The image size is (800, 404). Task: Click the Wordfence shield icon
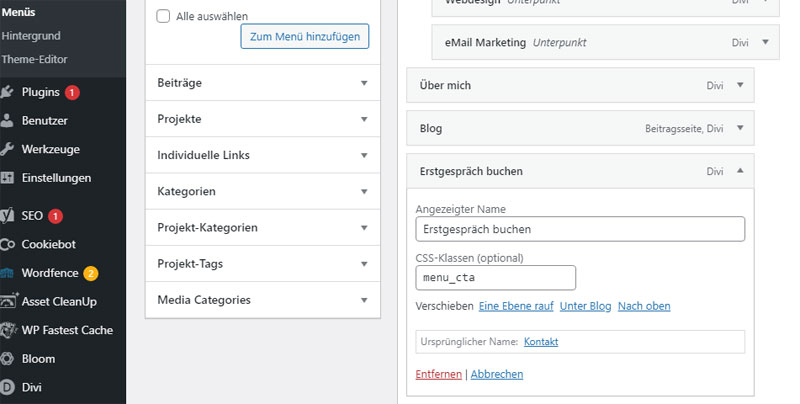click(7, 273)
